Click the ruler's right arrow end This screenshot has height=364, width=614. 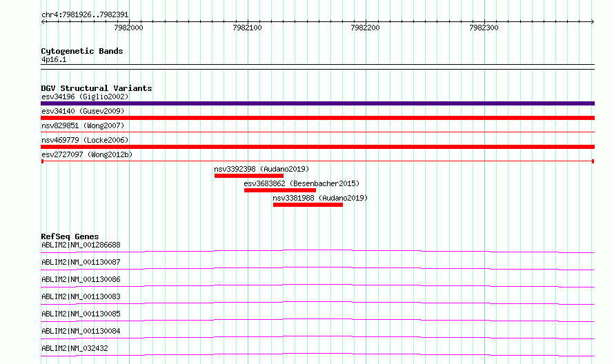click(x=593, y=21)
